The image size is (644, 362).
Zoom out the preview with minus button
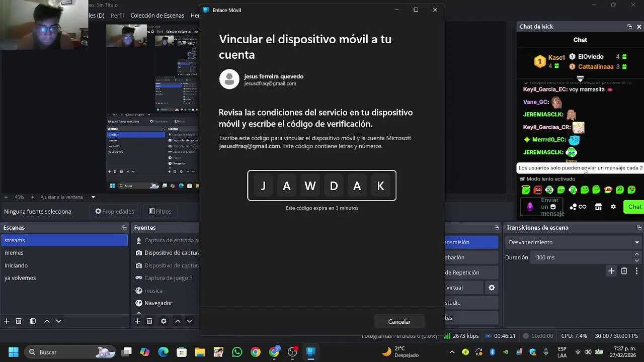(6, 197)
